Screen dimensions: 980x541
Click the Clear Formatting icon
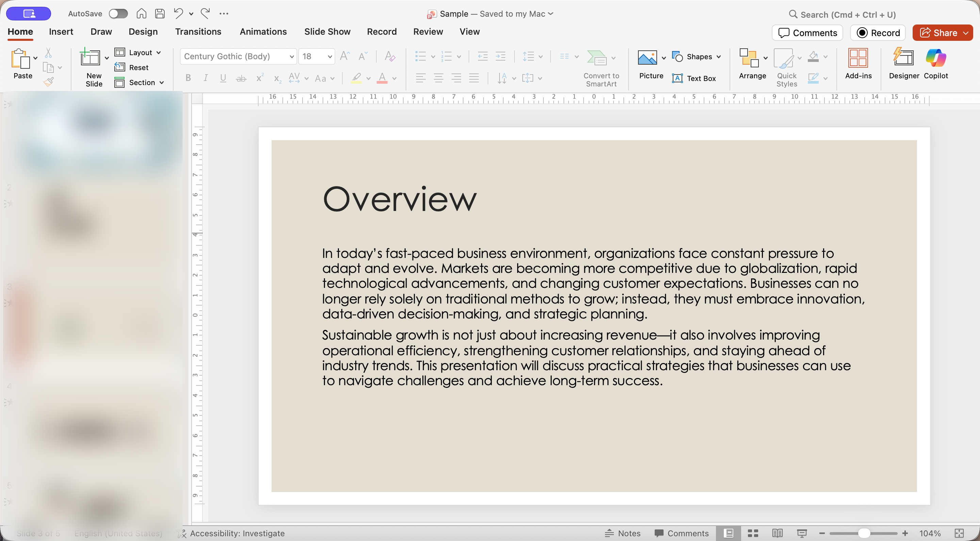pyautogui.click(x=390, y=56)
